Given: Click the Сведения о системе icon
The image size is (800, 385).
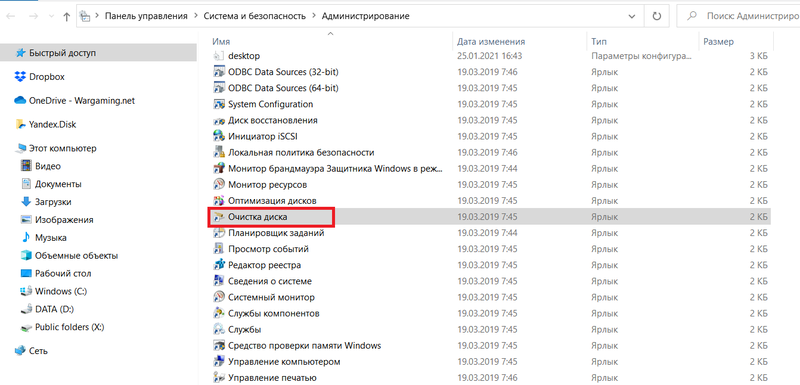Looking at the screenshot, I should pyautogui.click(x=218, y=281).
